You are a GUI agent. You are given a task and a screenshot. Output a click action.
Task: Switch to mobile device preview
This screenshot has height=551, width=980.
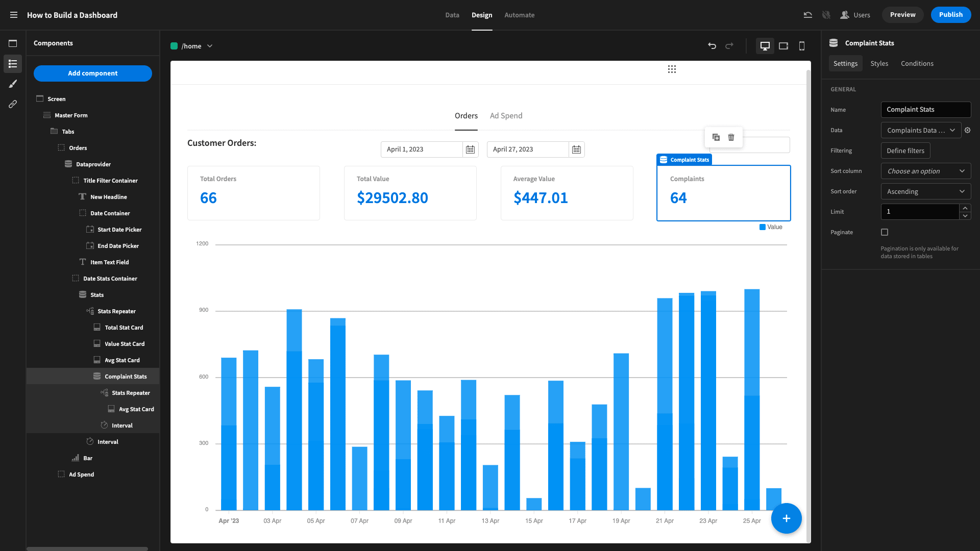tap(802, 46)
